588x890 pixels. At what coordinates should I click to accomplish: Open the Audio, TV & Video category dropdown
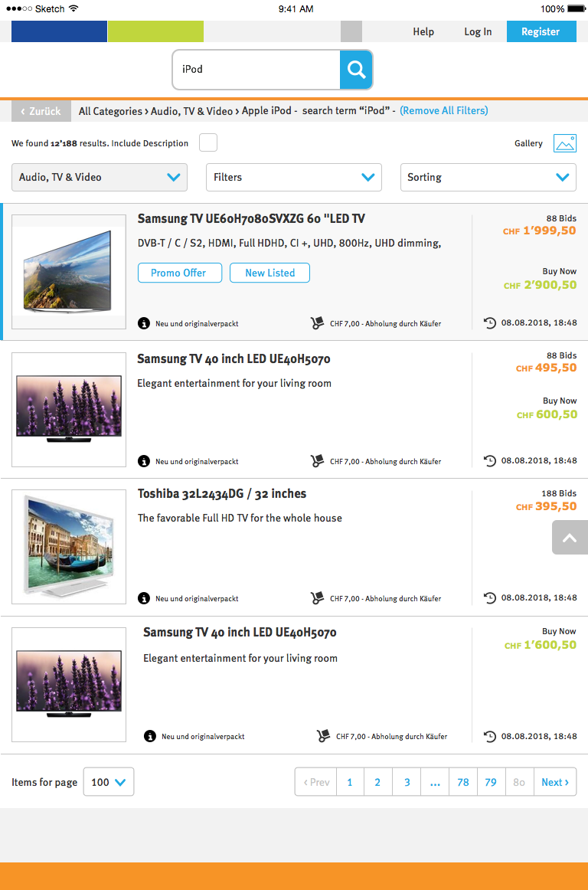100,177
